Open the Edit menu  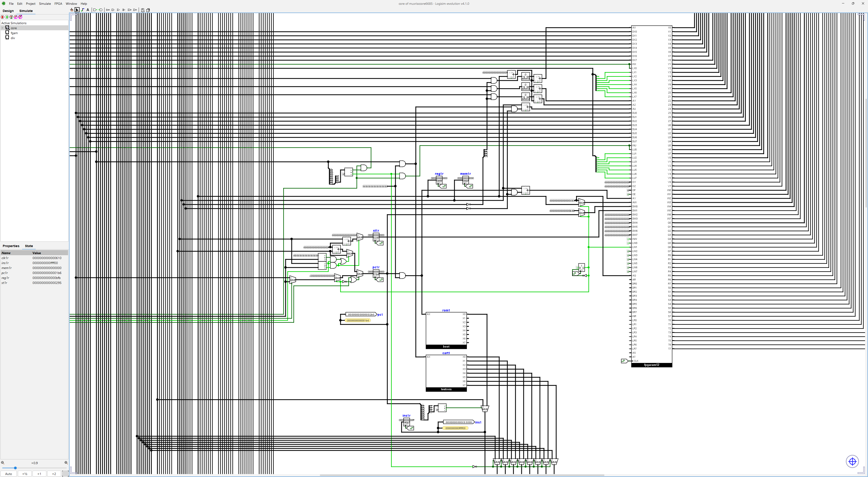(x=20, y=4)
